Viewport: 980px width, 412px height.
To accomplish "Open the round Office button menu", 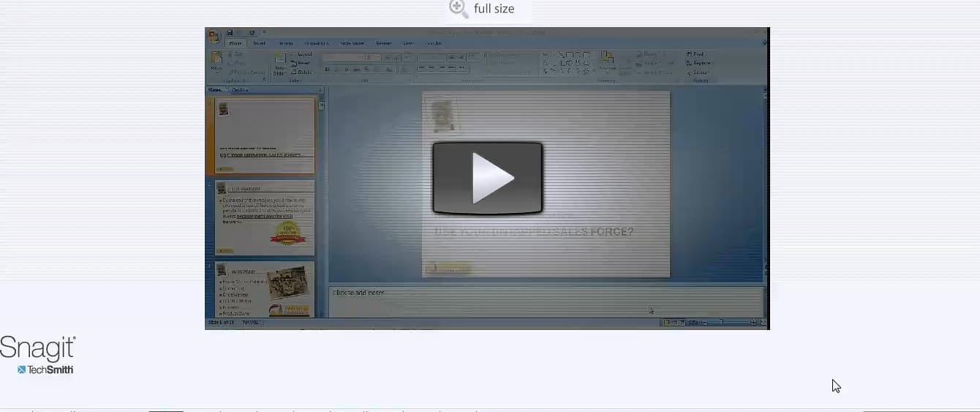I will pos(214,37).
